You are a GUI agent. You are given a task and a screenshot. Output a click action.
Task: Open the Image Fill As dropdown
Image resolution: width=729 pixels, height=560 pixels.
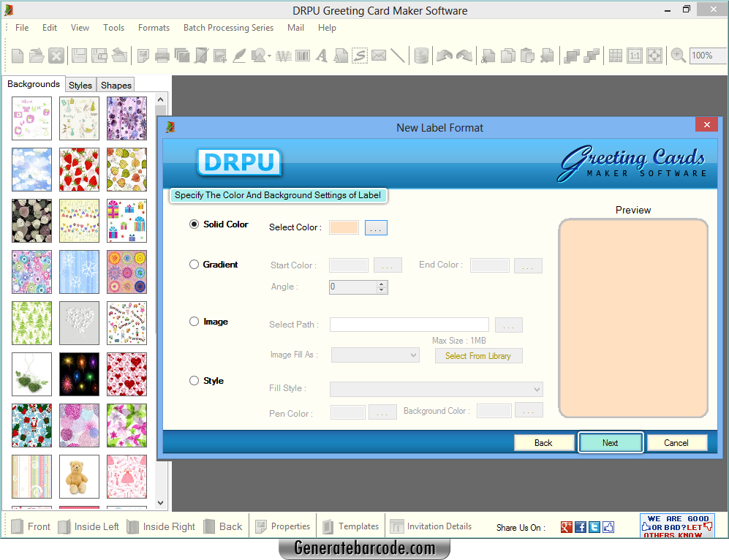pos(374,355)
